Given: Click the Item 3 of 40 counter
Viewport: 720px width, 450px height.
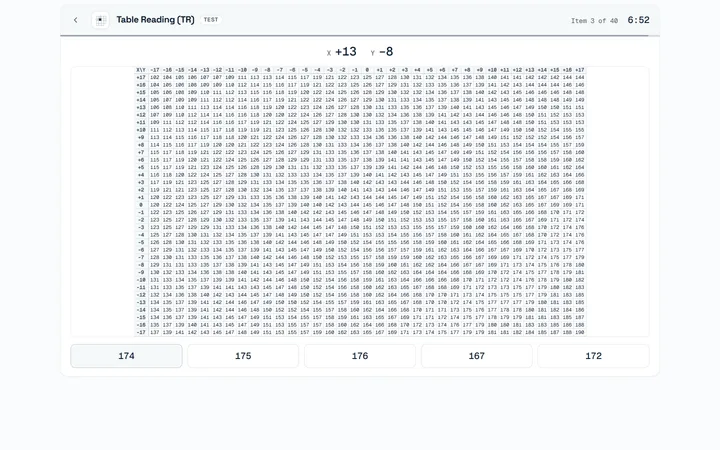Looking at the screenshot, I should click(x=594, y=21).
